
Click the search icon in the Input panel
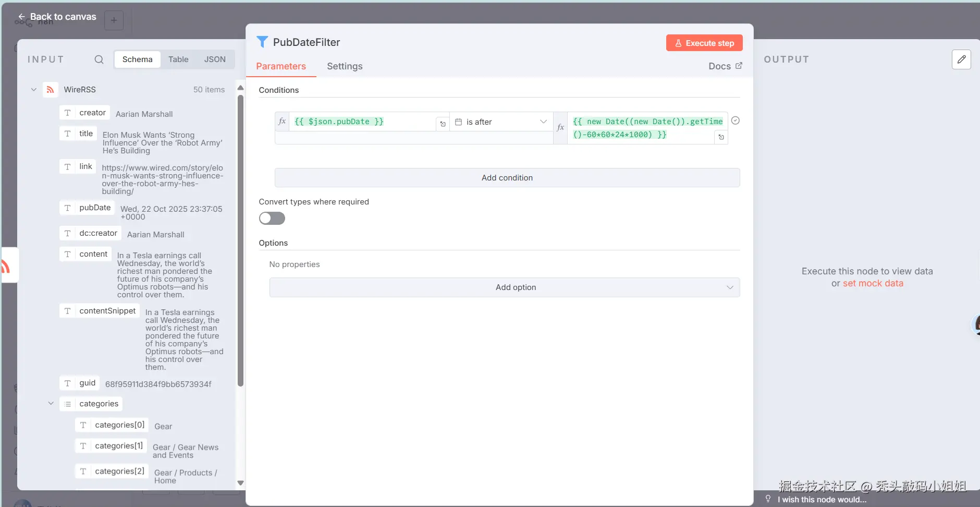(x=99, y=59)
